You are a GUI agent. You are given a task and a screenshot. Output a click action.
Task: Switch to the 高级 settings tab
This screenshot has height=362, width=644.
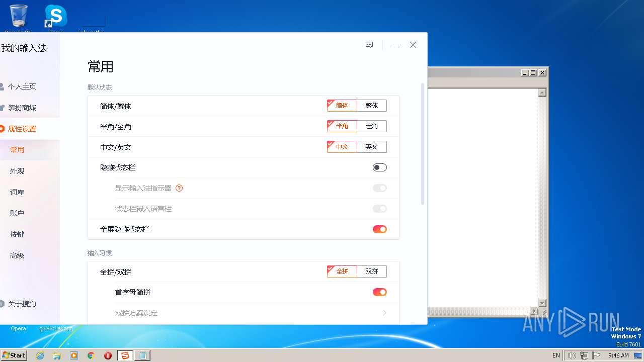17,255
